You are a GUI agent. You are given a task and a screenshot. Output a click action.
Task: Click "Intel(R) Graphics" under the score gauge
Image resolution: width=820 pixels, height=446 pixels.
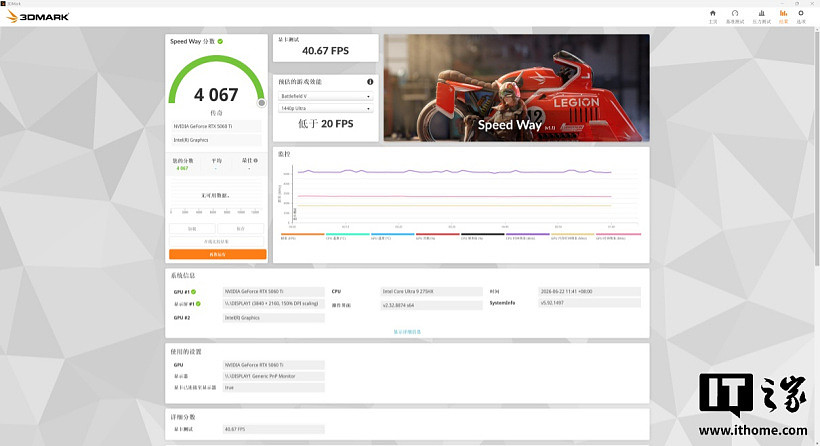(216, 140)
